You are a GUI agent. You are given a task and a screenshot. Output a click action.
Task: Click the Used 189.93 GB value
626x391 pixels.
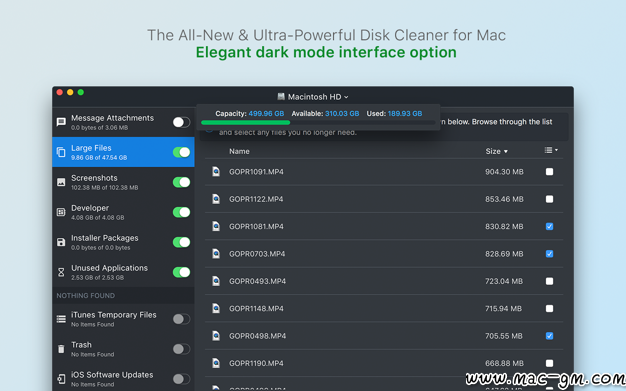pyautogui.click(x=405, y=113)
